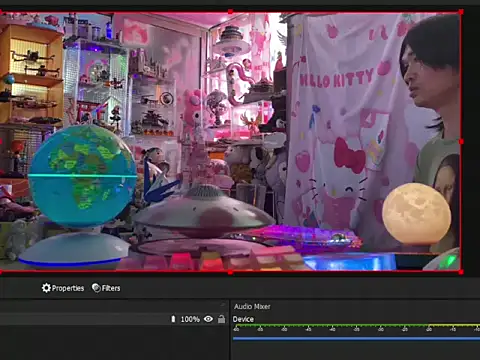This screenshot has height=360, width=480.
Task: Grab the top-right corner resize handle
Action: click(461, 12)
